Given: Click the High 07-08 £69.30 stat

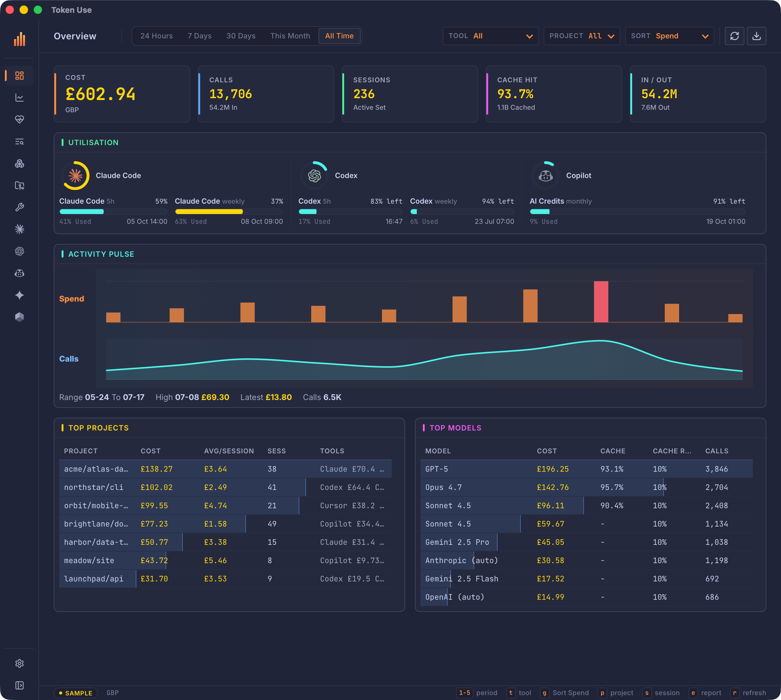Looking at the screenshot, I should (x=192, y=397).
